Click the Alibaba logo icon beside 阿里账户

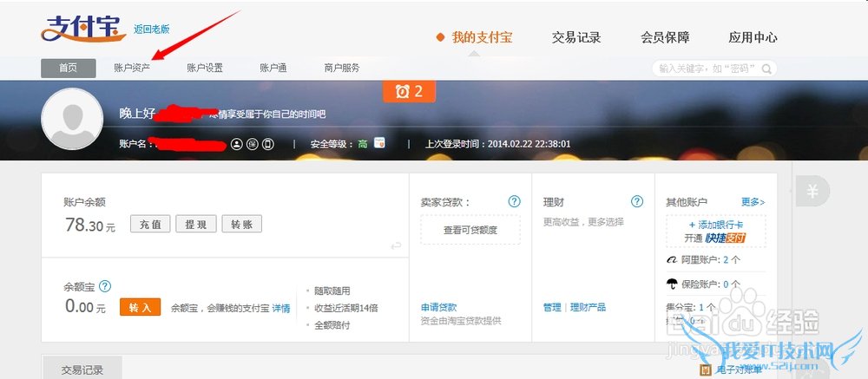coord(672,259)
